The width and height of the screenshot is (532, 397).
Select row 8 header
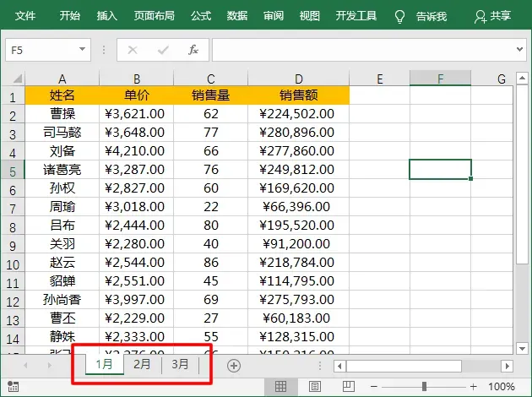[x=13, y=227]
